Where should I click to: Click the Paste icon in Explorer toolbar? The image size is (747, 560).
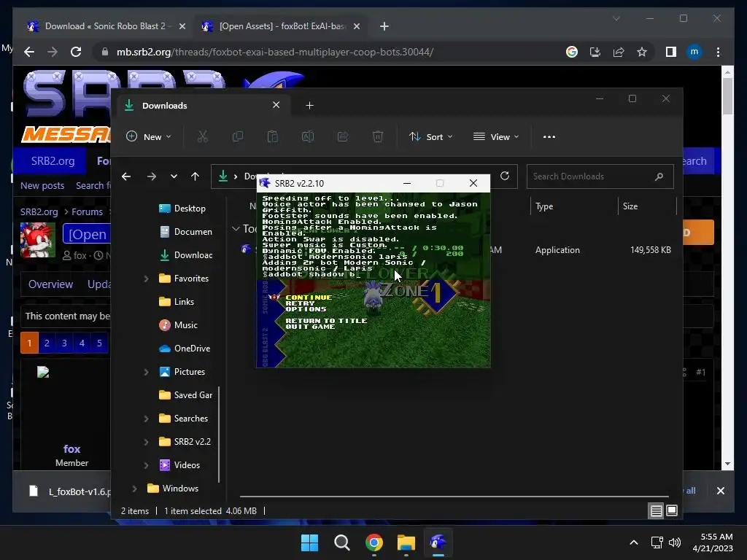click(x=273, y=136)
